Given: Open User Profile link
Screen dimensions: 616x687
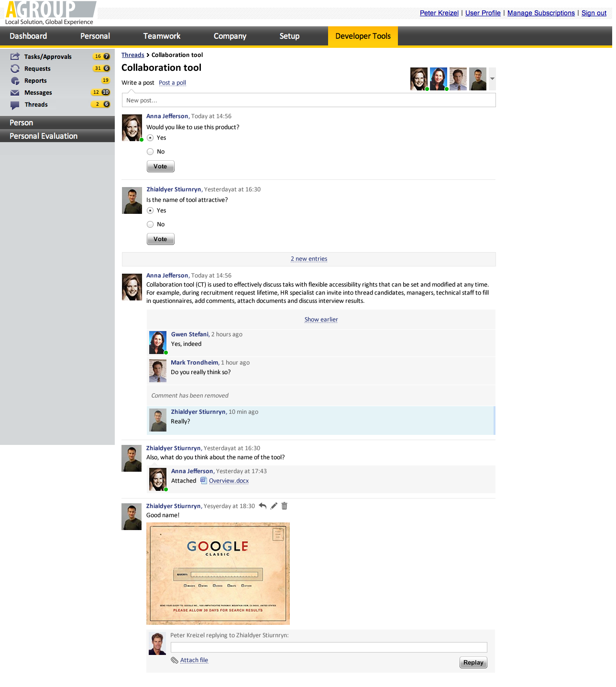Looking at the screenshot, I should point(483,13).
